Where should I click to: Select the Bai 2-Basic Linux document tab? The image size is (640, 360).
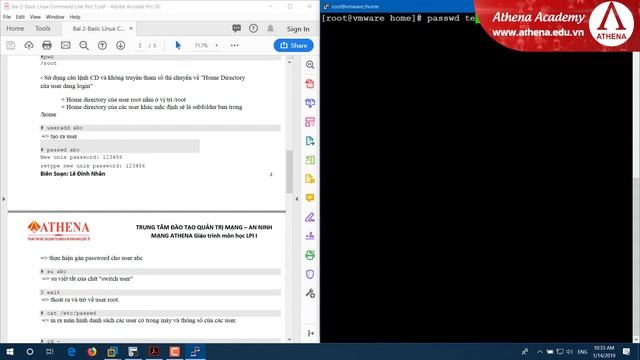(x=98, y=29)
